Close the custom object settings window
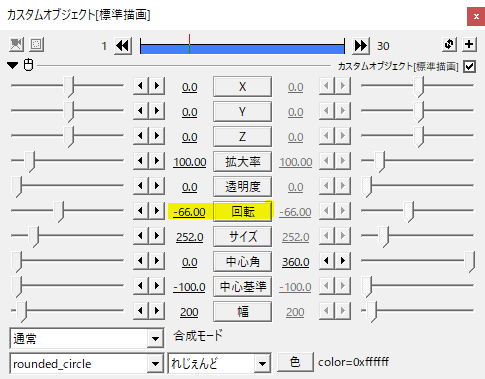 click(476, 16)
